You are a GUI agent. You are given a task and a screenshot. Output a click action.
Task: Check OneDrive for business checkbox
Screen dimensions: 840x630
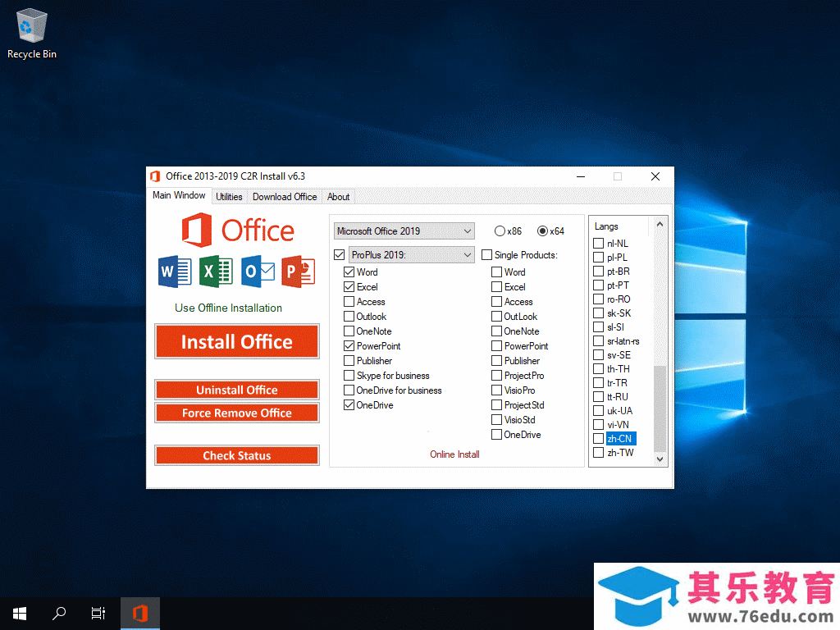pyautogui.click(x=349, y=390)
